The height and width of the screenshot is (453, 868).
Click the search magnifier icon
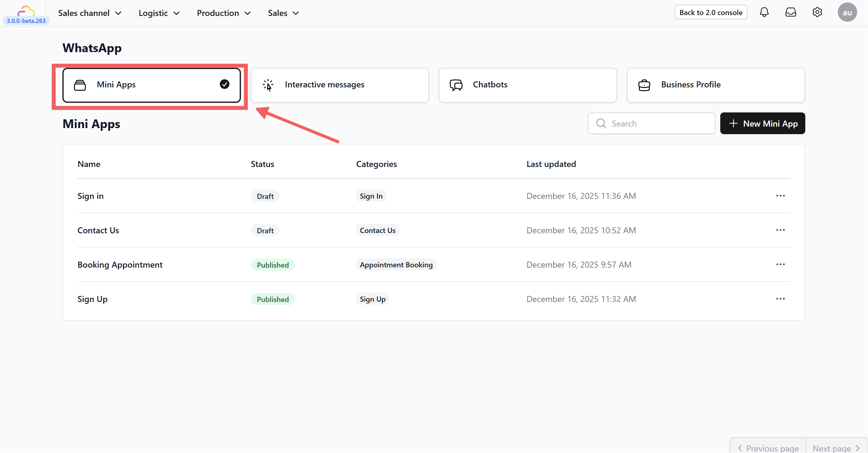601,123
